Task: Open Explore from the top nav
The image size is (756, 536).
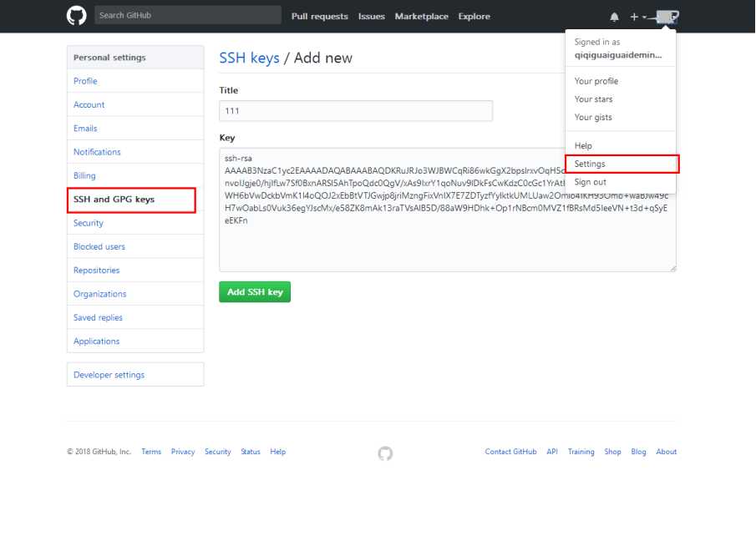Action: 474,17
